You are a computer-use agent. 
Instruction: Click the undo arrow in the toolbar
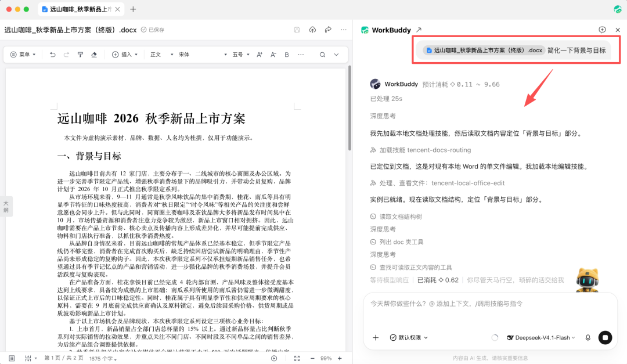click(52, 55)
